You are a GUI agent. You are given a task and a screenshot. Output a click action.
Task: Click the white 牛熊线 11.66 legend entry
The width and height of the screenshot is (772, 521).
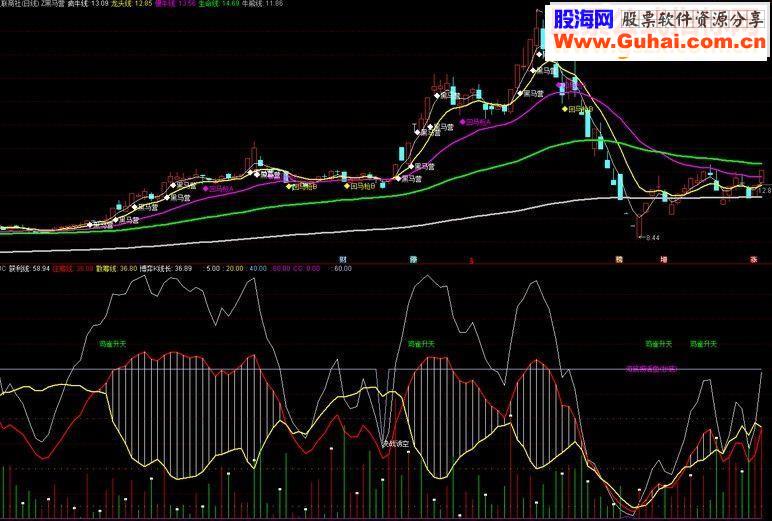tap(262, 3)
